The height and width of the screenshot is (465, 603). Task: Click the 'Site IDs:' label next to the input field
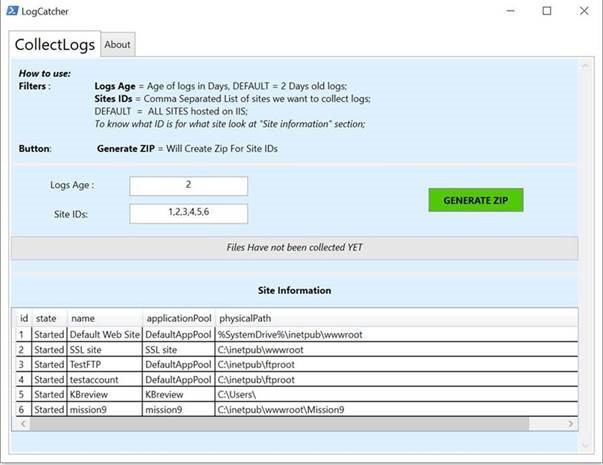[x=71, y=214]
